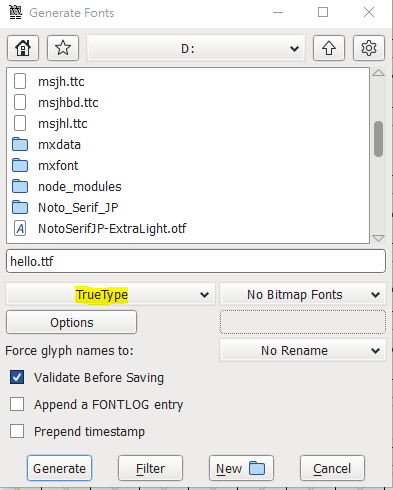Click the New folder button
This screenshot has height=490, width=393.
coord(241,468)
